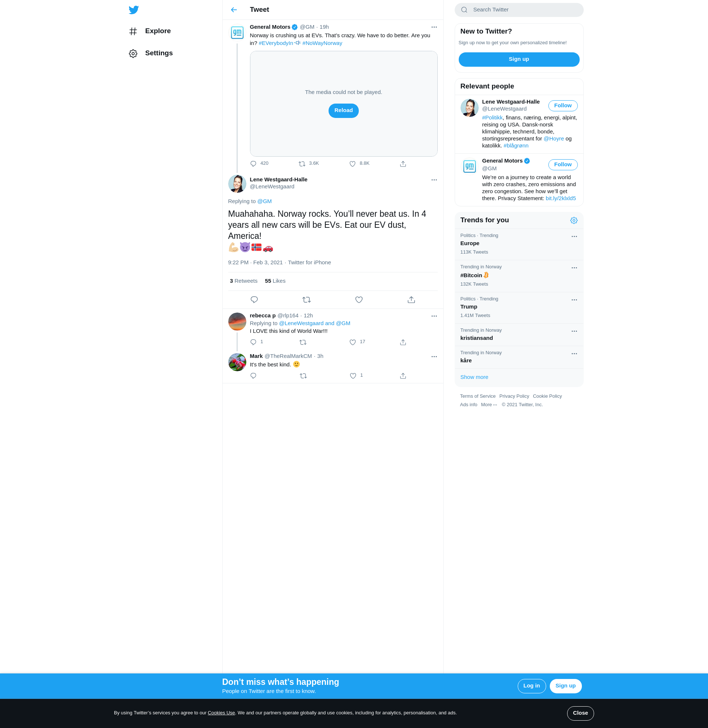Viewport: 708px width, 728px height.
Task: Open General Motors avatar in thread
Action: (237, 33)
